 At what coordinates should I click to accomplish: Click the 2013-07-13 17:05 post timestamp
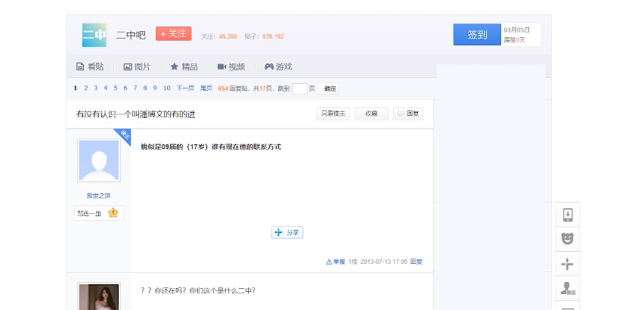pyautogui.click(x=384, y=262)
